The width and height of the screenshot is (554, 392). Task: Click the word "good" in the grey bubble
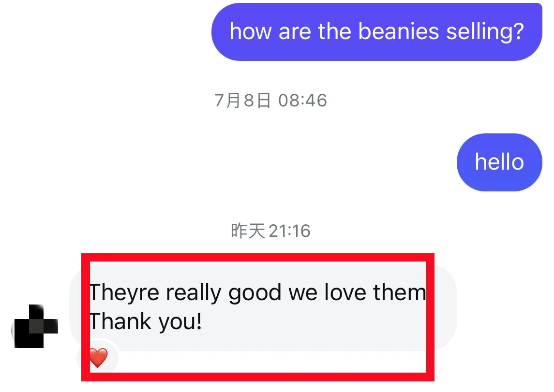(255, 293)
